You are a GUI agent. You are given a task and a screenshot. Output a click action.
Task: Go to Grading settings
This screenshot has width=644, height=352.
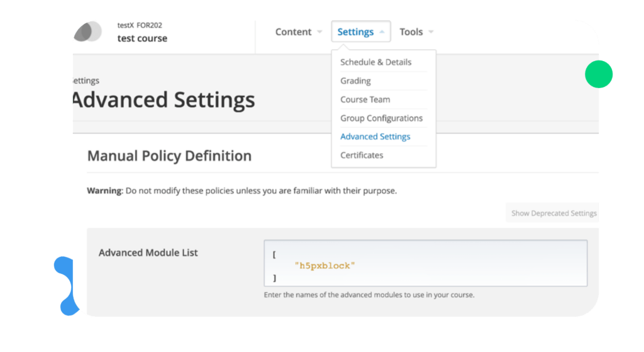[355, 81]
